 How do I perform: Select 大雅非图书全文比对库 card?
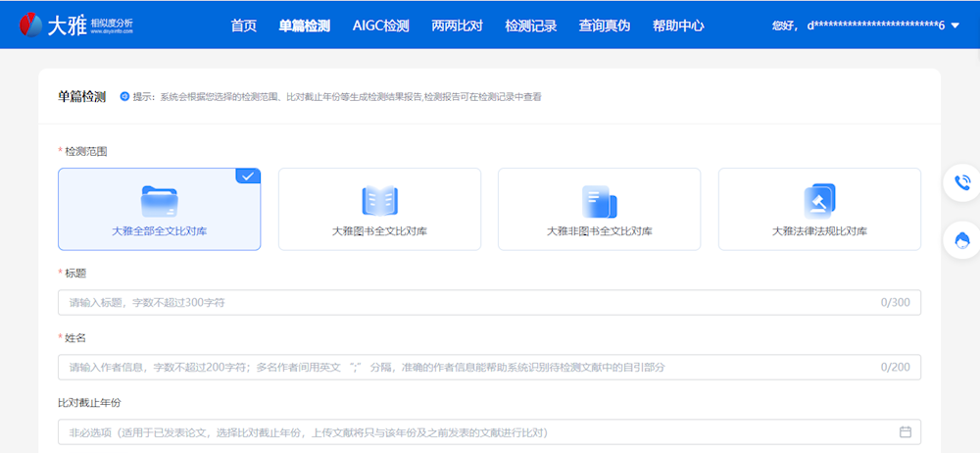coord(600,209)
